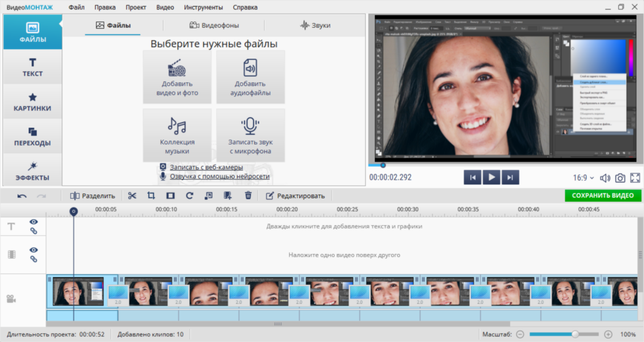The width and height of the screenshot is (644, 342).
Task: Click the add clip filmstrip icon
Action: coord(228,196)
